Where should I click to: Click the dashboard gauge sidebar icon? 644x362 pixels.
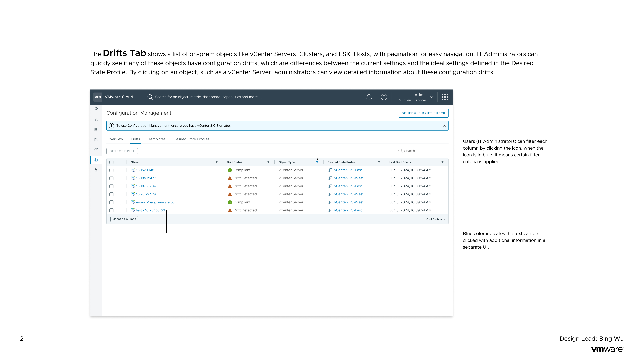pyautogui.click(x=96, y=150)
